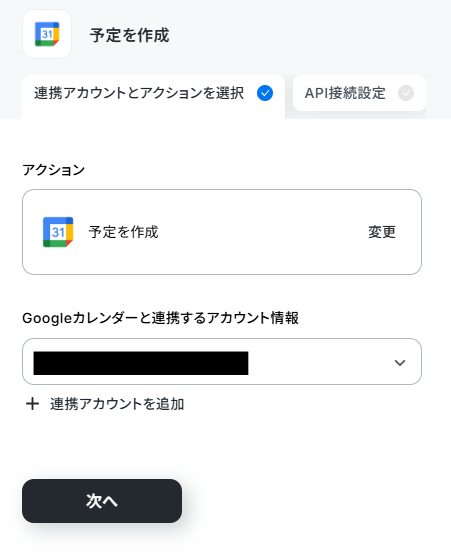Click the 予定を作成 page title

coord(129,35)
